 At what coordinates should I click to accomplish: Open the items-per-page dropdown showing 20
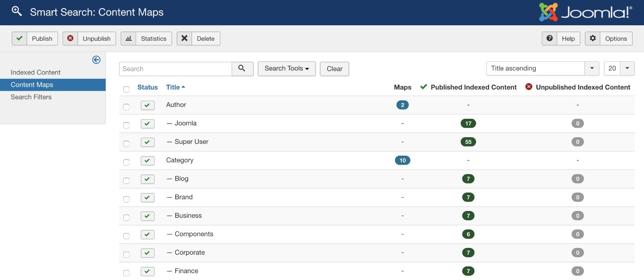click(x=627, y=68)
